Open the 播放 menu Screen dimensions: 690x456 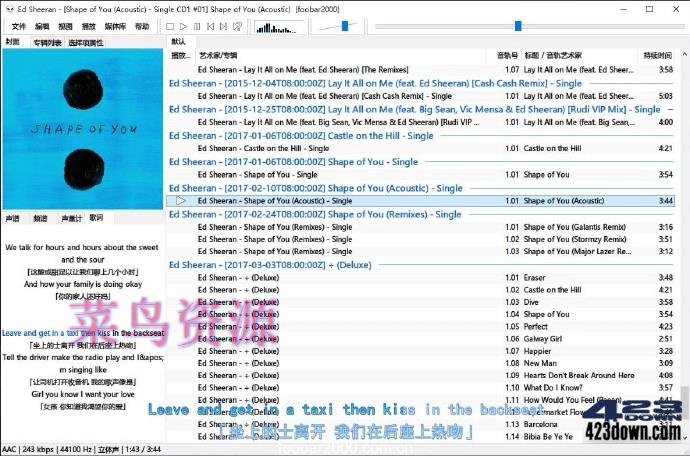pos(88,26)
